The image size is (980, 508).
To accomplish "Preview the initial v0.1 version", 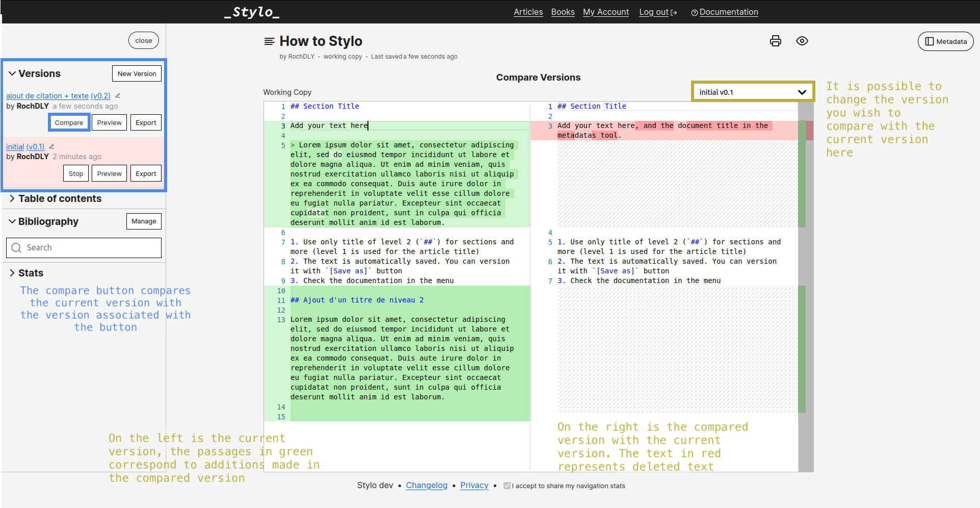I will click(109, 173).
